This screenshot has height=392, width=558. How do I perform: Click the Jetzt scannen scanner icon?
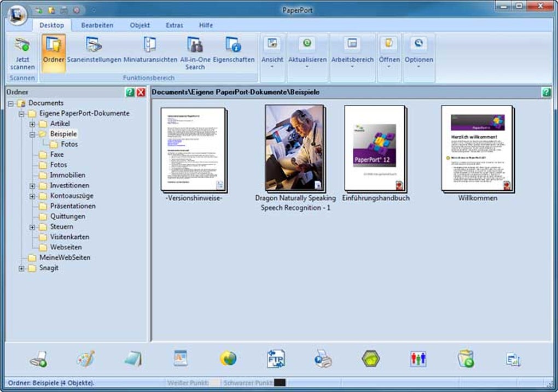point(22,54)
